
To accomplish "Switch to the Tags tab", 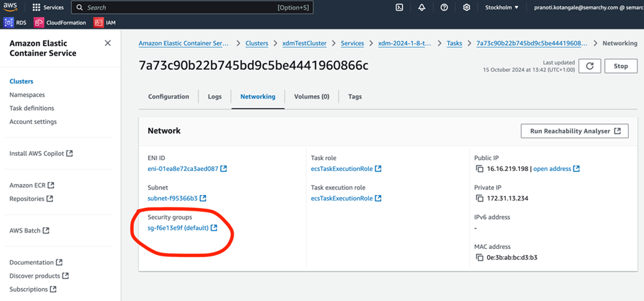I will coord(355,96).
